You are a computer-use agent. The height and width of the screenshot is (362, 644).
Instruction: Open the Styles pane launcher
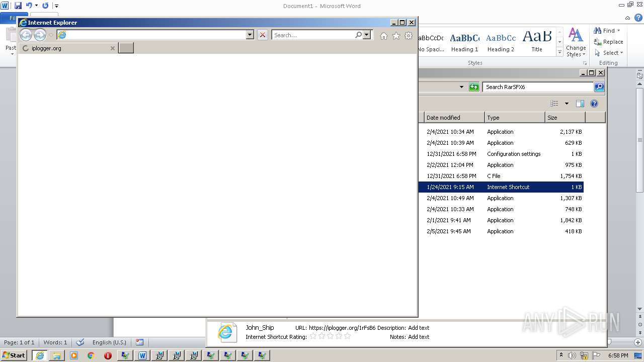(x=585, y=63)
